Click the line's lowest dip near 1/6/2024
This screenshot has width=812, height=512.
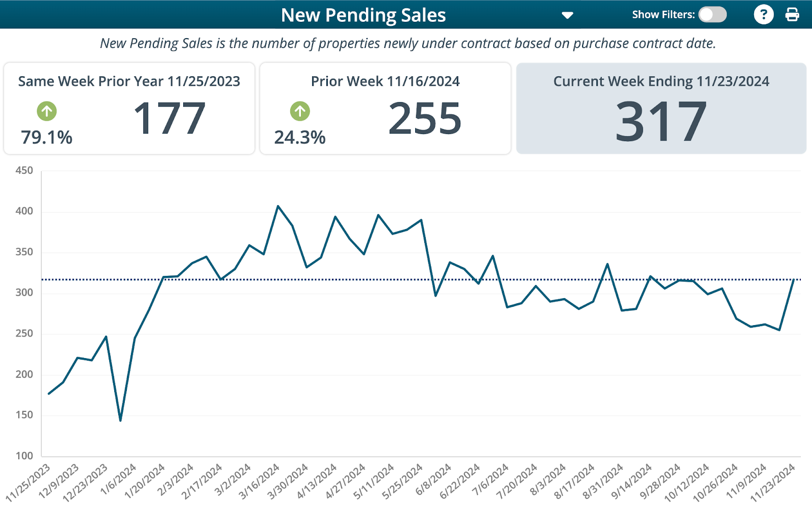click(120, 420)
